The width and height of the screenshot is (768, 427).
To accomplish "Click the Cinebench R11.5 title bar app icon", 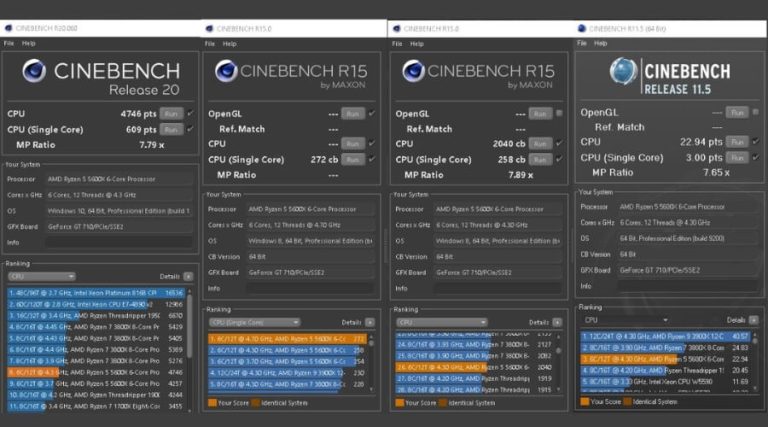I will 583,29.
